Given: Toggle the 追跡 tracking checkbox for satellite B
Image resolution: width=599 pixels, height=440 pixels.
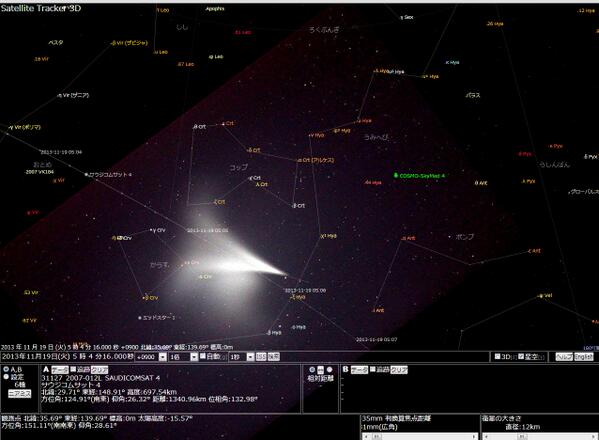Looking at the screenshot, I should 373,369.
